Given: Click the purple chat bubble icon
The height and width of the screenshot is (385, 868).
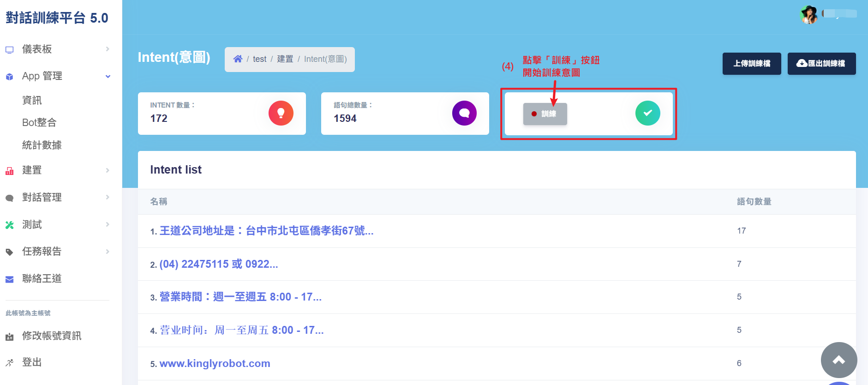Looking at the screenshot, I should pyautogui.click(x=464, y=113).
